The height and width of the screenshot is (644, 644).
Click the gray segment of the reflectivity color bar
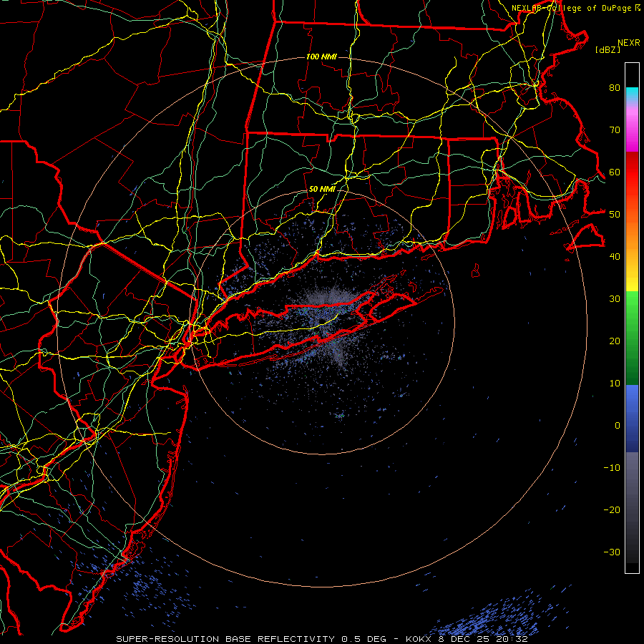pos(632,507)
